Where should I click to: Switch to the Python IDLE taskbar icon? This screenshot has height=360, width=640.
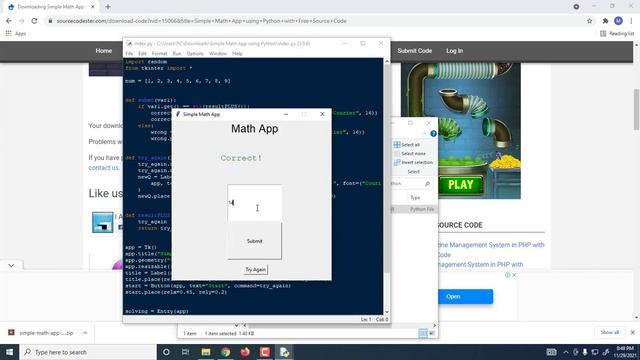click(284, 352)
